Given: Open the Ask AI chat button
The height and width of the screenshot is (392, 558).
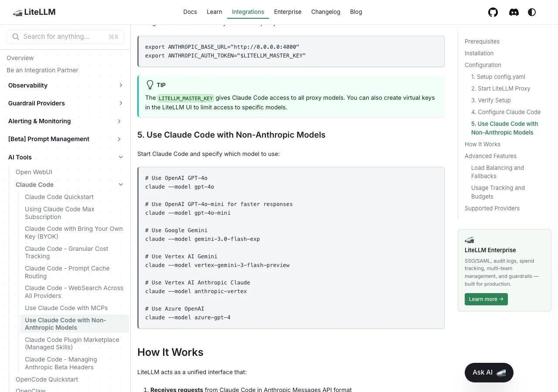Looking at the screenshot, I should (x=489, y=372).
